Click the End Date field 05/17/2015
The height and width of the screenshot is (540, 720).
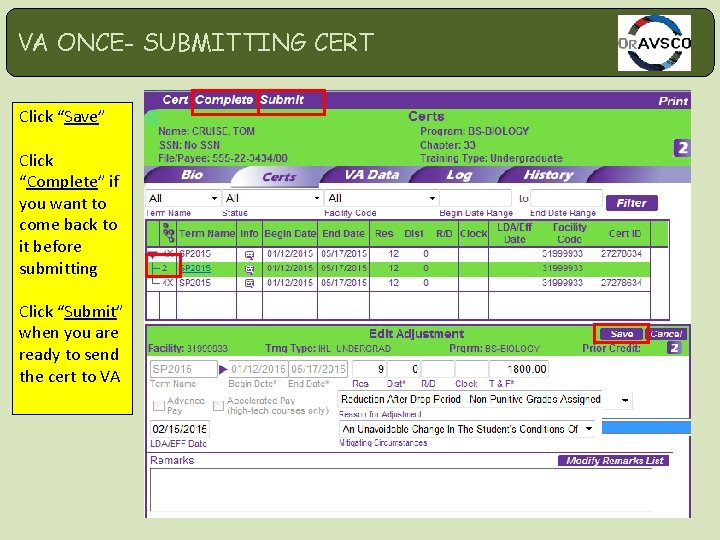pyautogui.click(x=318, y=369)
